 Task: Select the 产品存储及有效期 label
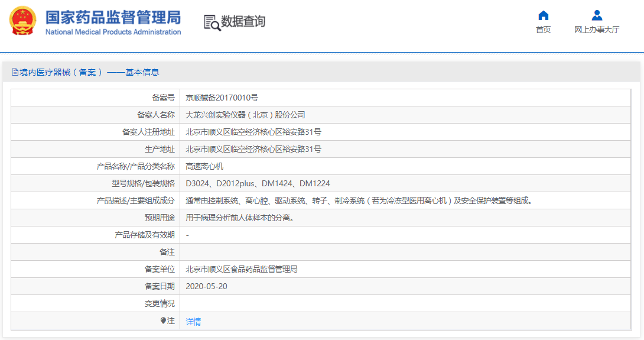tap(145, 235)
